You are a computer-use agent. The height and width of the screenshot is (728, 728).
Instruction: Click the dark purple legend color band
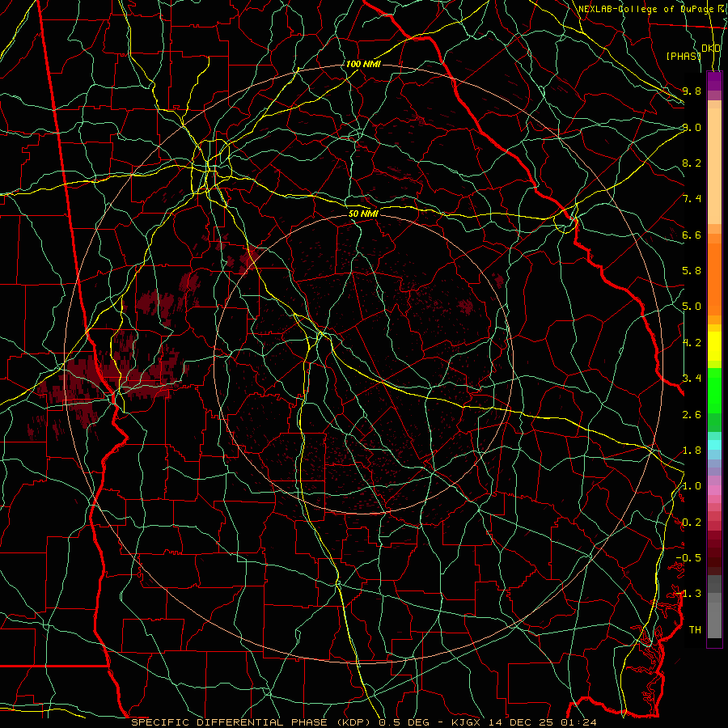[714, 81]
